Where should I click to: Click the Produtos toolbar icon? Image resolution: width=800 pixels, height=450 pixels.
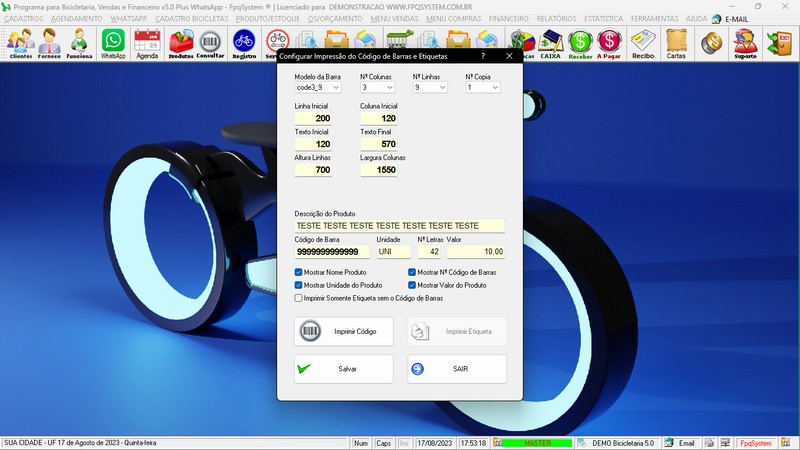click(x=180, y=43)
